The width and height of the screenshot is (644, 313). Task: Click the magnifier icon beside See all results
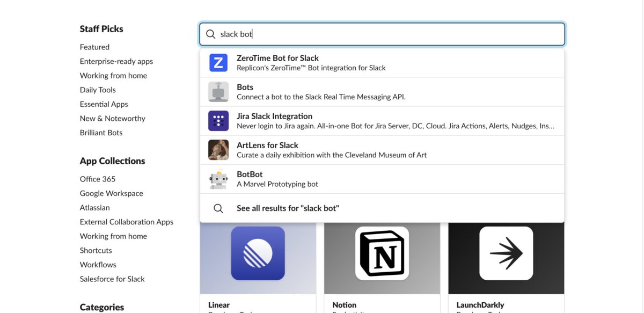click(218, 208)
